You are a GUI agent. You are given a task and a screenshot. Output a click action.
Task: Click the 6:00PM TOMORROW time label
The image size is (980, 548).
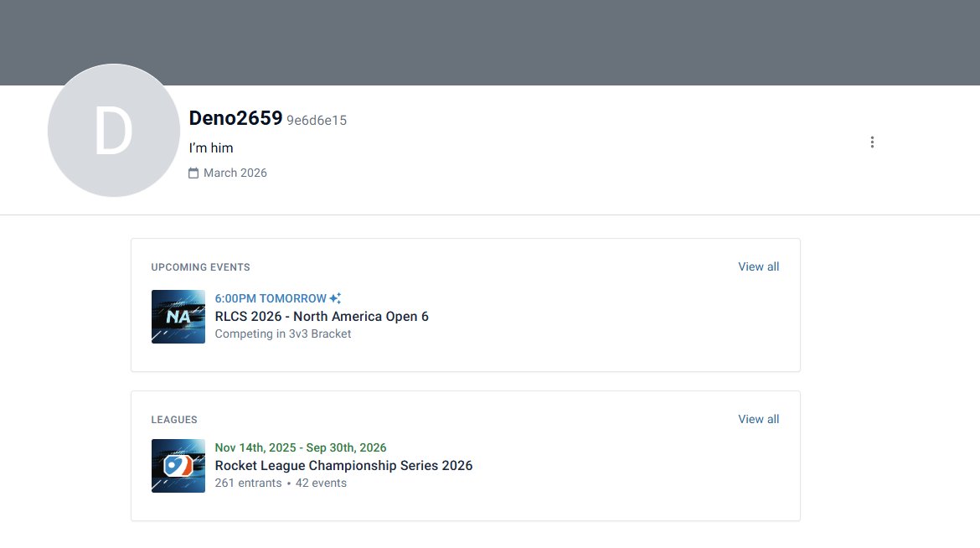click(x=271, y=298)
